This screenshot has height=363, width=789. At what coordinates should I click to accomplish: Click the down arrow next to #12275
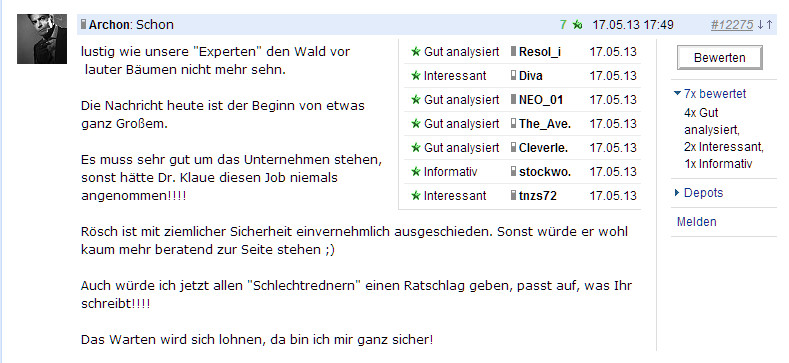click(761, 25)
